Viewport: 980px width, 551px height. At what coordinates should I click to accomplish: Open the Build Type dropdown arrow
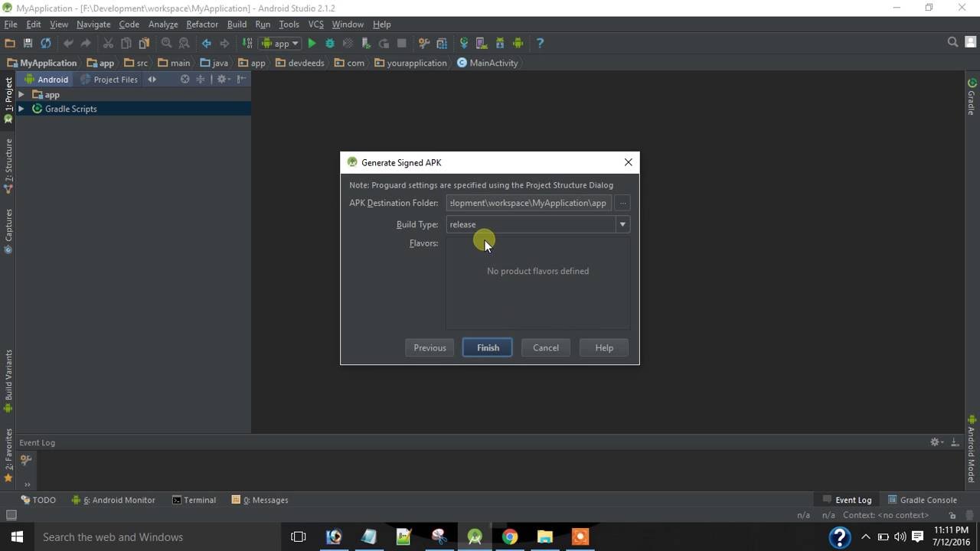point(622,224)
